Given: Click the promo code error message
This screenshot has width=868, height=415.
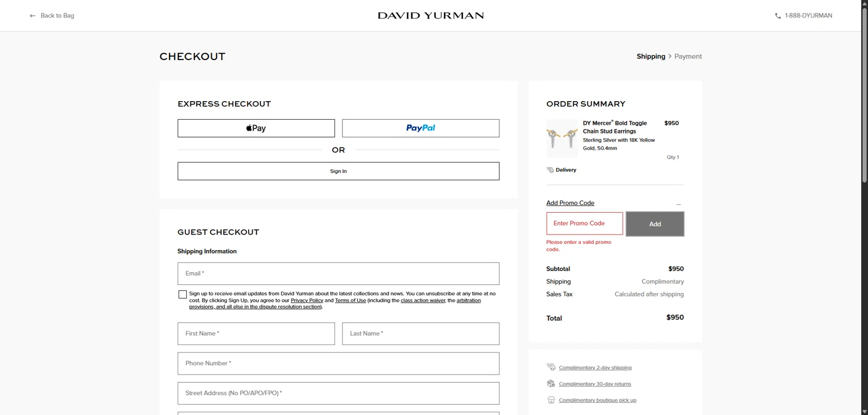Looking at the screenshot, I should [x=579, y=246].
